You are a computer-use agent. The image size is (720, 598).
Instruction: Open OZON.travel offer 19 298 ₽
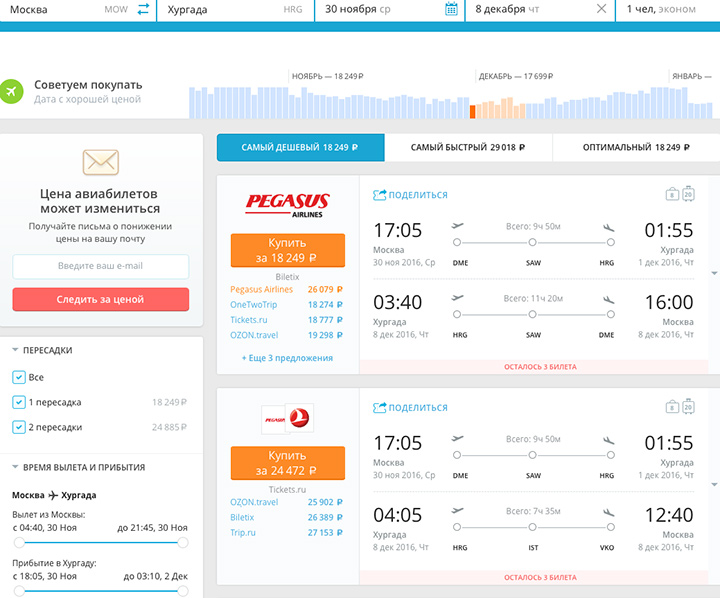(x=287, y=335)
